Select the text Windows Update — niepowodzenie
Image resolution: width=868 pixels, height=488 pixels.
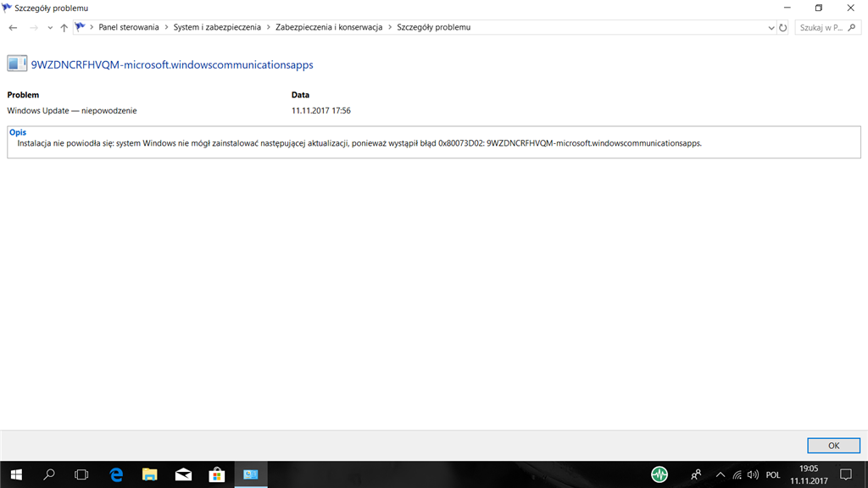pyautogui.click(x=72, y=111)
